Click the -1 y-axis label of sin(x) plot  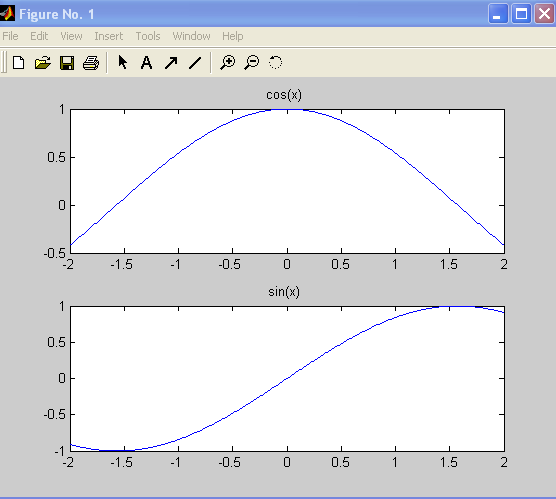coord(60,451)
